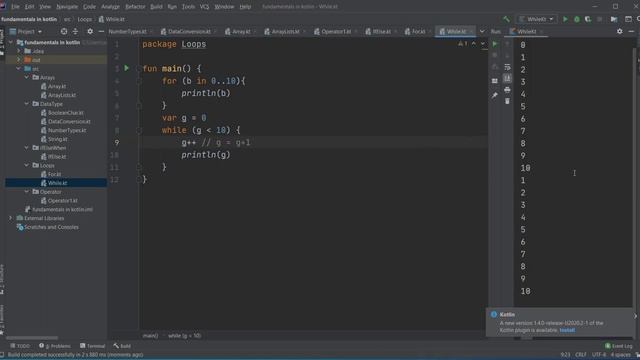Viewport: 640px width, 360px height.
Task: Collapse the Loops package
Action: (x=27, y=165)
